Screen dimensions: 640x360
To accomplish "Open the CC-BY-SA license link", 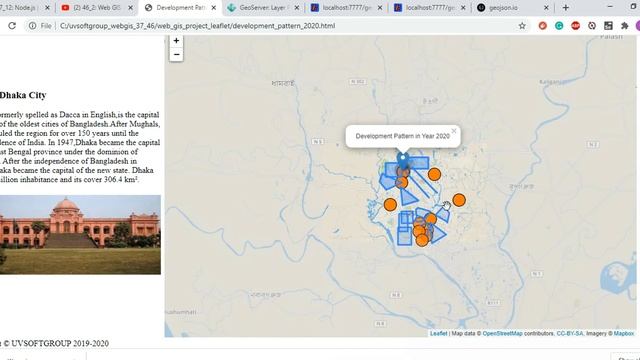I will coord(570,333).
